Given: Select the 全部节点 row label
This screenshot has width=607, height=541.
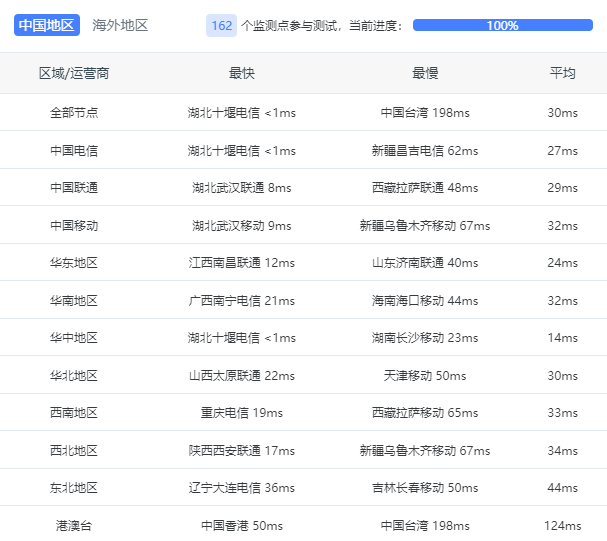Looking at the screenshot, I should click(74, 113).
